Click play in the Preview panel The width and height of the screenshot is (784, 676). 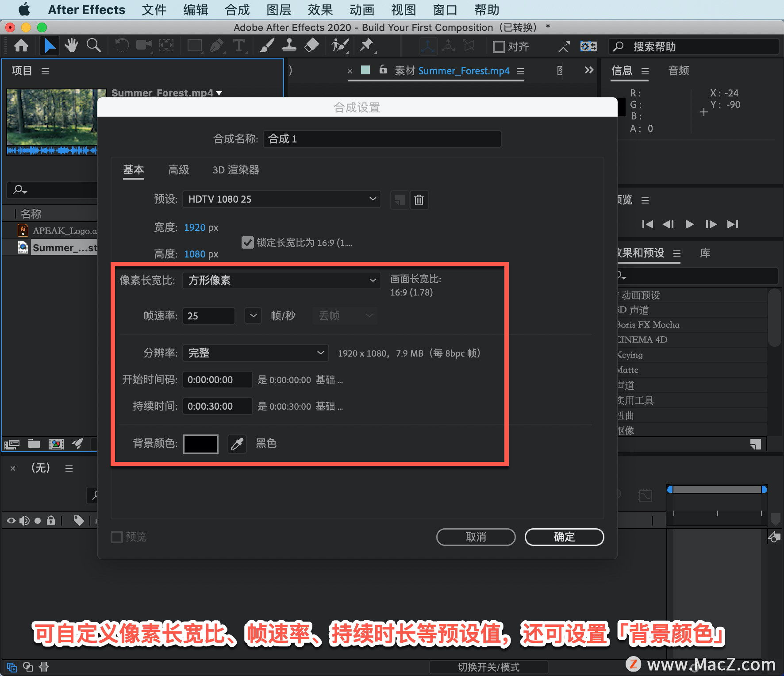[689, 224]
